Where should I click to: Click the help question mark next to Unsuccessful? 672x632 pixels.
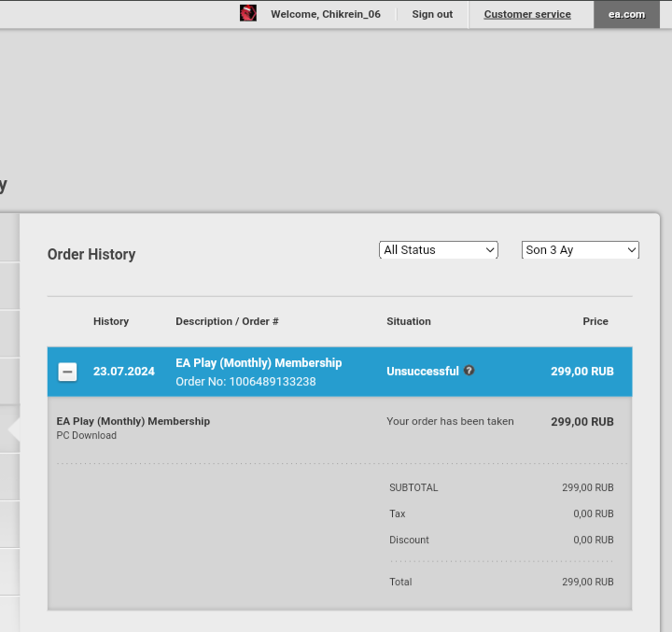(x=469, y=371)
